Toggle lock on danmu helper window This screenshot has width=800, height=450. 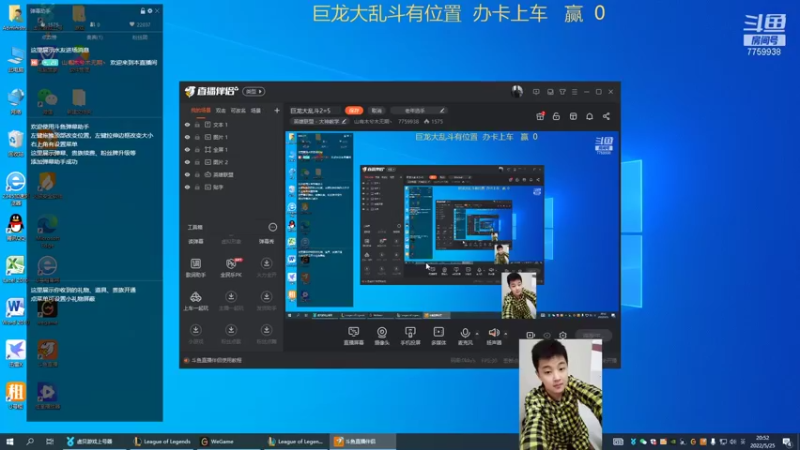click(143, 11)
